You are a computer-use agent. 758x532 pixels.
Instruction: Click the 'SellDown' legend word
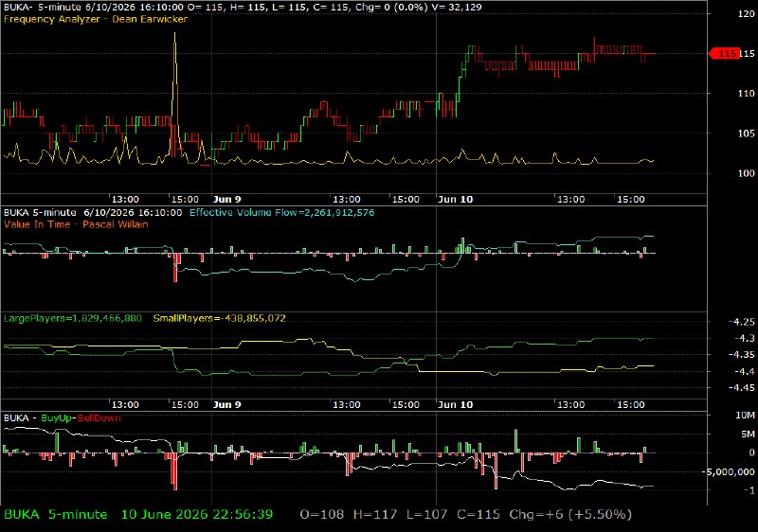pyautogui.click(x=99, y=418)
